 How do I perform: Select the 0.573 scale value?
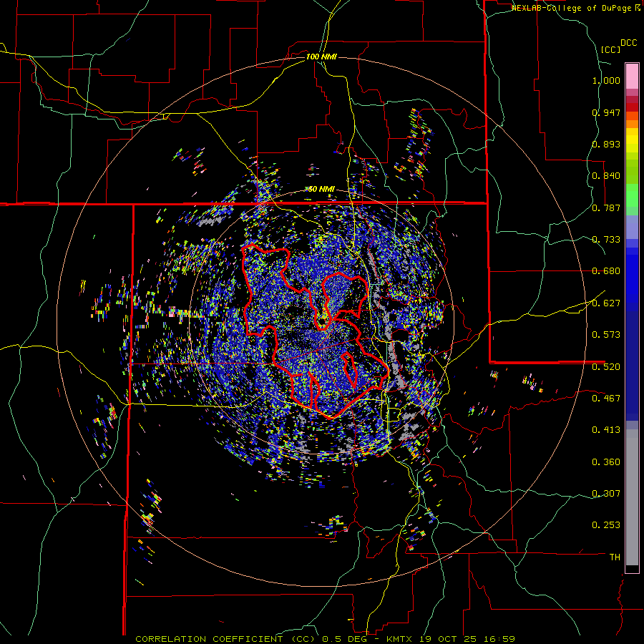click(606, 335)
